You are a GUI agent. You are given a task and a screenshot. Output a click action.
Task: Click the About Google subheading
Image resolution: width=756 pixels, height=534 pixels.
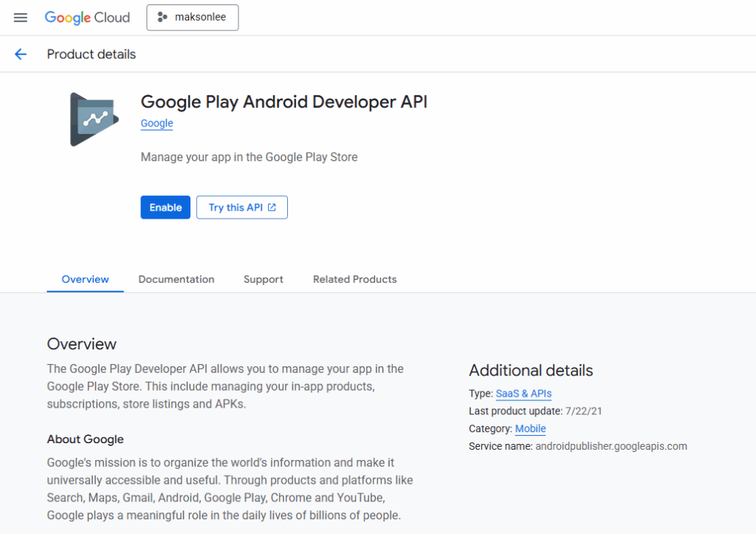pyautogui.click(x=85, y=439)
